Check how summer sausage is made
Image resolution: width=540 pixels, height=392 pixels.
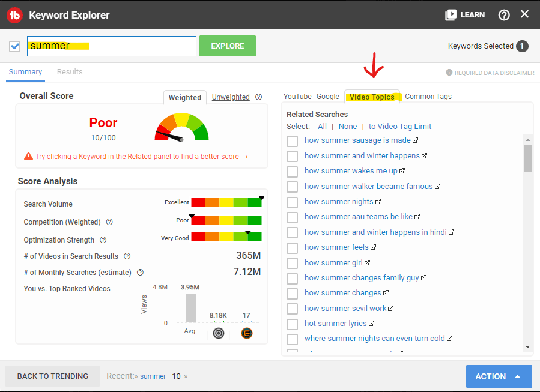(x=293, y=140)
